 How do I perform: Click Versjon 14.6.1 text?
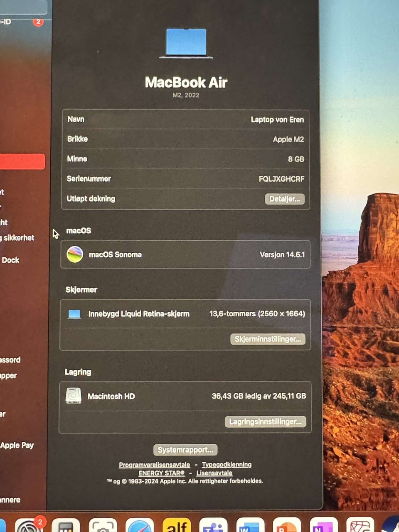(x=282, y=254)
